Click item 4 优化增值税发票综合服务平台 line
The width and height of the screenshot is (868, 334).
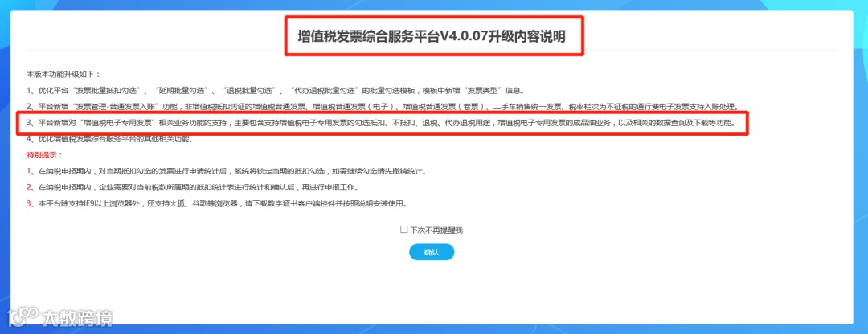click(109, 139)
